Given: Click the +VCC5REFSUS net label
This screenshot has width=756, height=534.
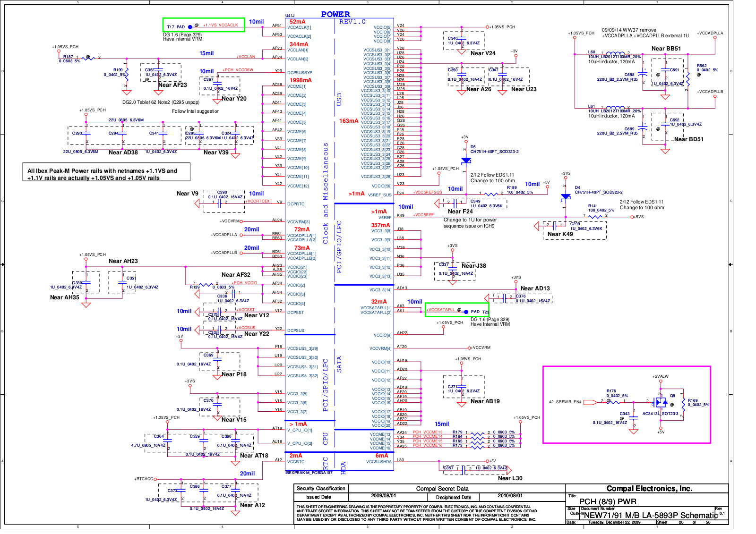Looking at the screenshot, I should tap(428, 192).
